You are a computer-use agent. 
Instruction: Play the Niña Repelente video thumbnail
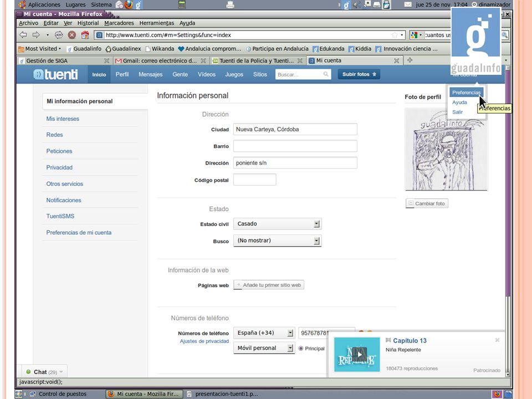point(357,355)
